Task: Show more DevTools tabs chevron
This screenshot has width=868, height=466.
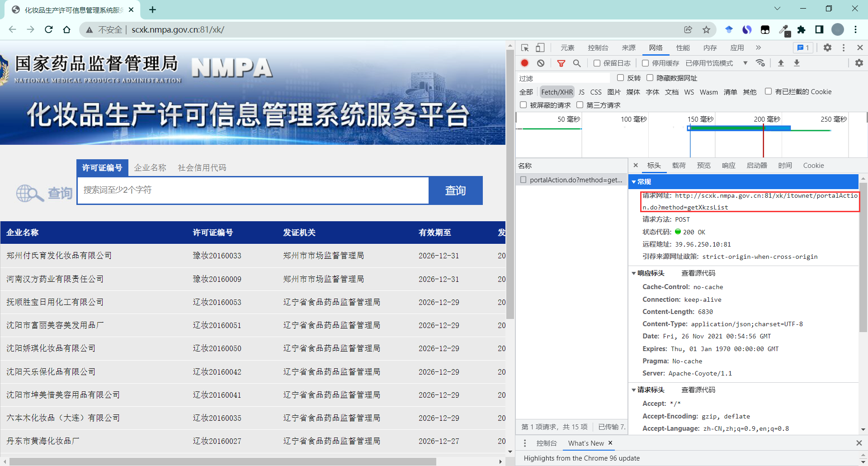Action: (758, 48)
